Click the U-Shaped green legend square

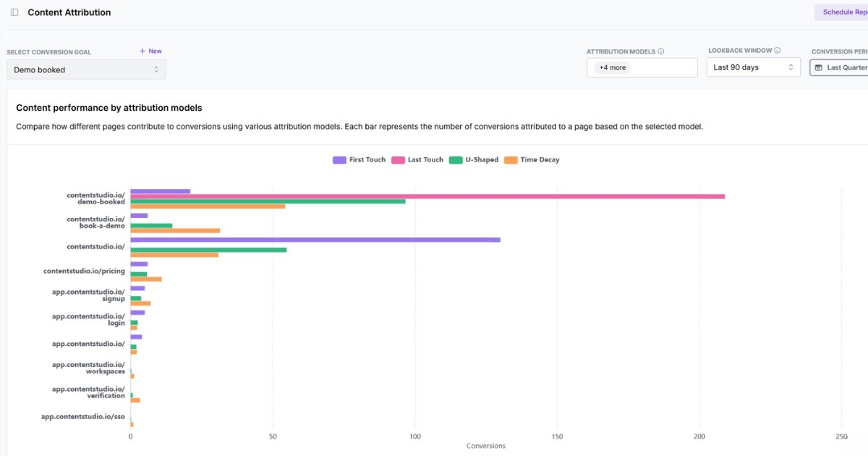(x=455, y=159)
